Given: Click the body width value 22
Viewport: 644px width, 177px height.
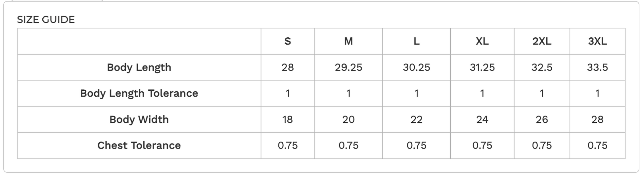Looking at the screenshot, I should tap(416, 119).
